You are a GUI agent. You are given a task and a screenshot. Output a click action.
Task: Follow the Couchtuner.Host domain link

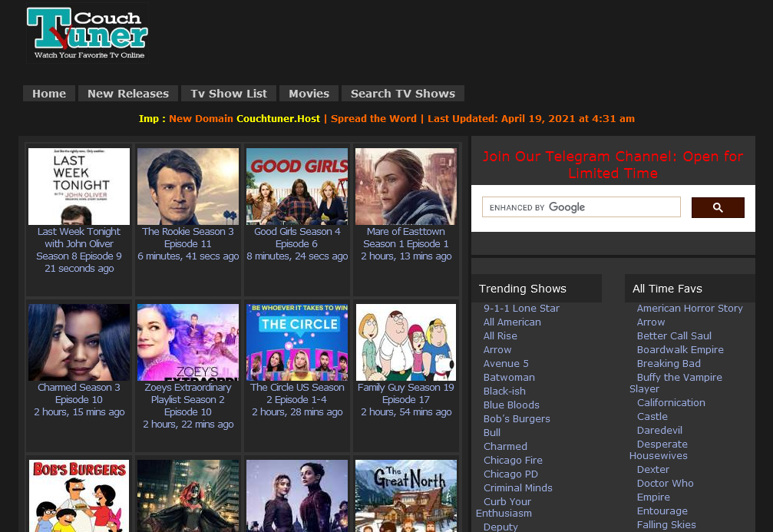pyautogui.click(x=278, y=118)
